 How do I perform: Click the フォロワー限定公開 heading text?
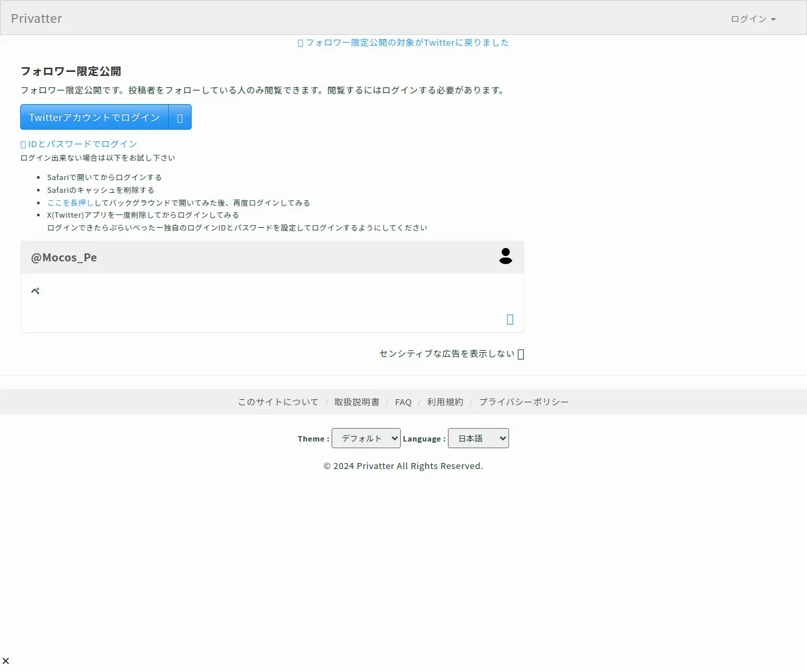71,71
